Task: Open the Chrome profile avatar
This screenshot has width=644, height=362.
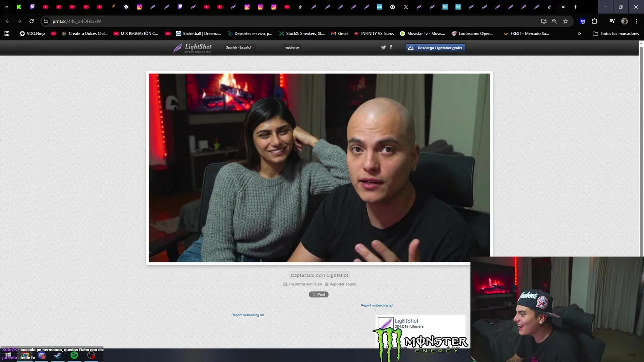Action: coord(624,21)
